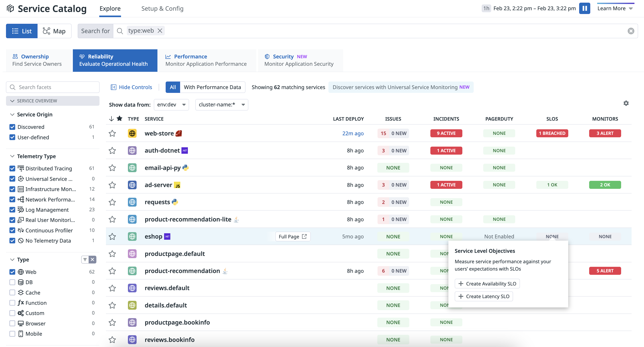
Task: Favorite the ad-server service with its star
Action: point(112,185)
